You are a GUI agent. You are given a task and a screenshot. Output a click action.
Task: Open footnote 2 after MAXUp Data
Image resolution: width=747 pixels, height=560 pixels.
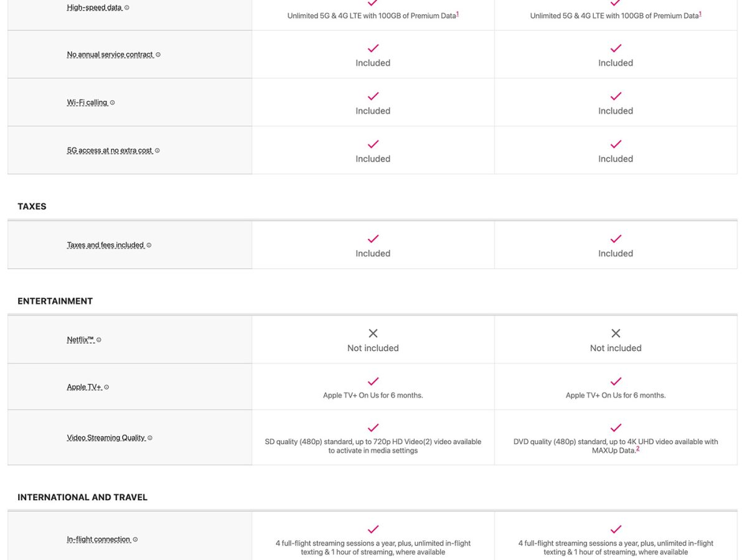tap(637, 449)
